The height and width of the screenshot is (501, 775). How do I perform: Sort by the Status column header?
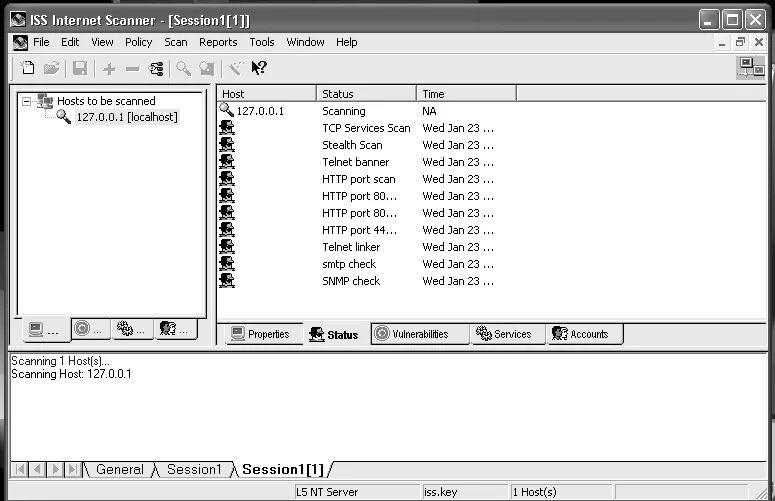click(x=366, y=93)
